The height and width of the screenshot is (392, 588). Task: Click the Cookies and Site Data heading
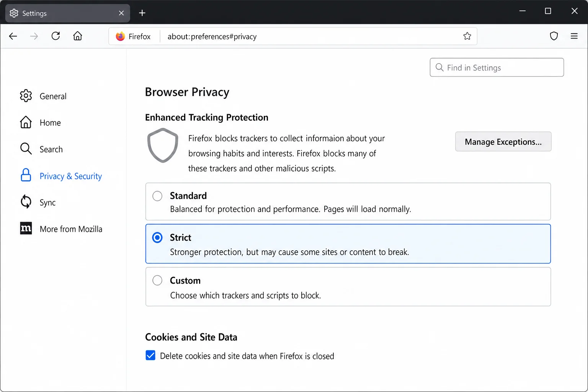click(x=191, y=337)
